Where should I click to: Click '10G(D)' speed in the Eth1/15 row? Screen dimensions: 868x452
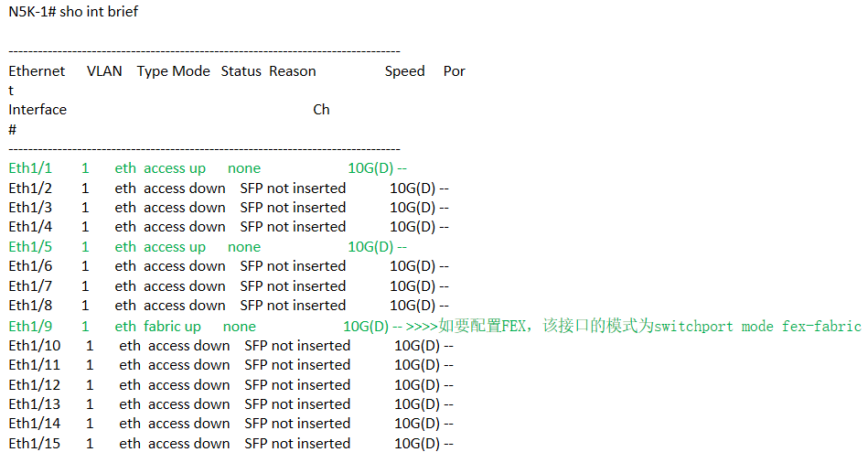point(417,444)
